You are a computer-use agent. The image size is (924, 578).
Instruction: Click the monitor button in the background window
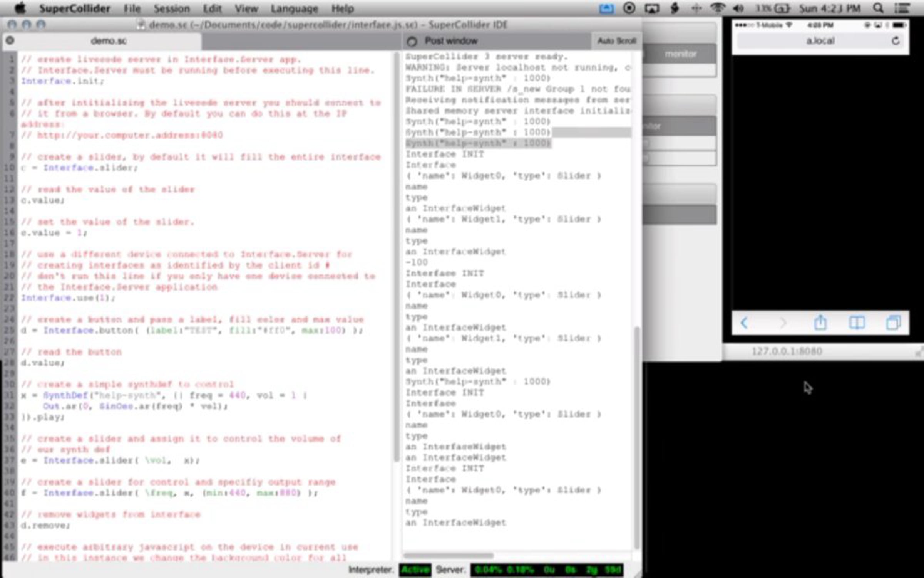680,54
